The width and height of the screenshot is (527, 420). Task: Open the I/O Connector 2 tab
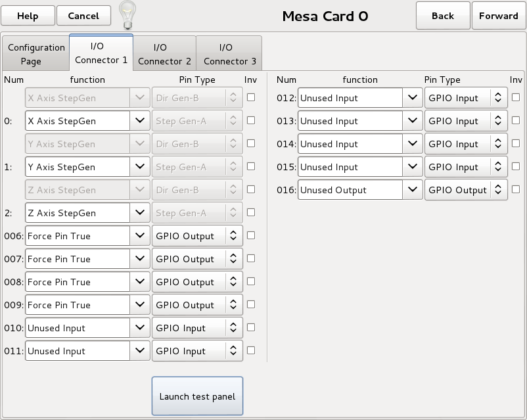(x=164, y=54)
